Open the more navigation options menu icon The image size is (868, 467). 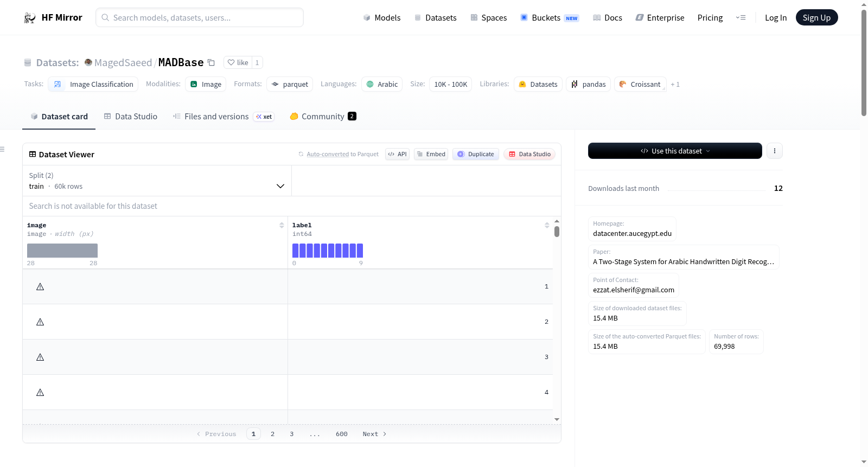pos(741,18)
